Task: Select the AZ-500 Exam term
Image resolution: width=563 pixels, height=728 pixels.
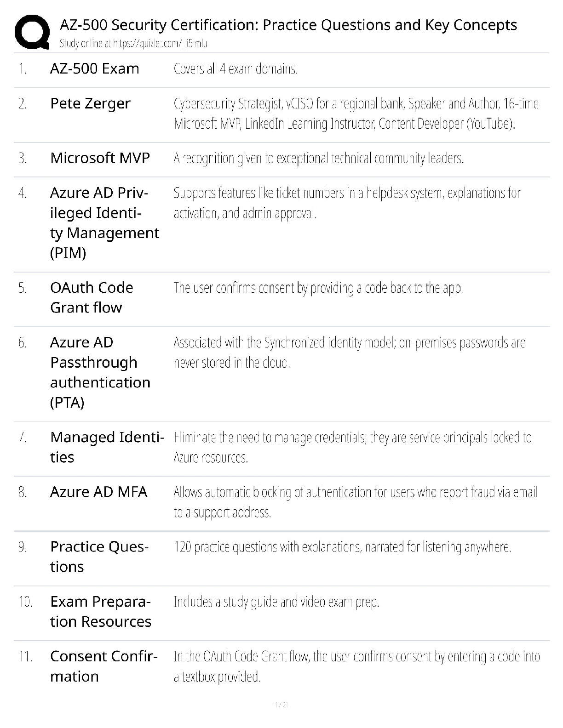Action: pyautogui.click(x=94, y=69)
